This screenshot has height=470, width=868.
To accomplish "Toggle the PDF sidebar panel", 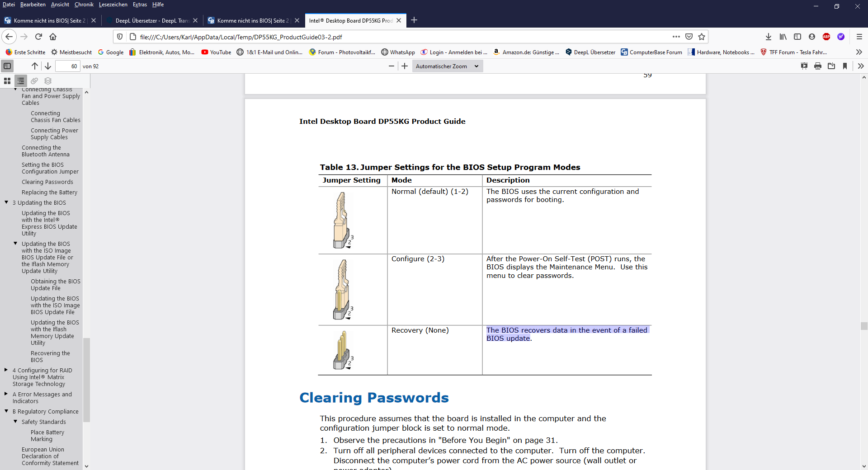I will tap(7, 66).
